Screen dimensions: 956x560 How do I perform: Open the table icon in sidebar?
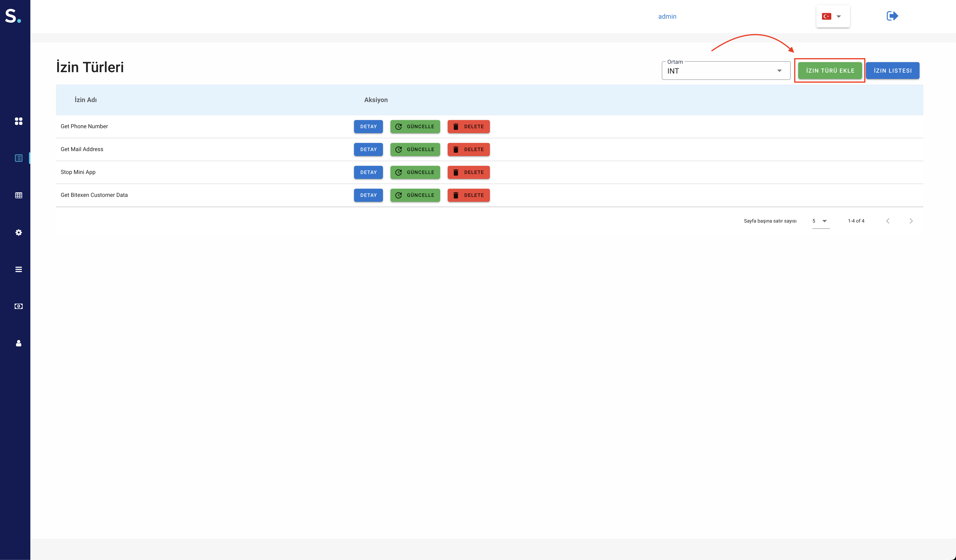click(x=19, y=195)
